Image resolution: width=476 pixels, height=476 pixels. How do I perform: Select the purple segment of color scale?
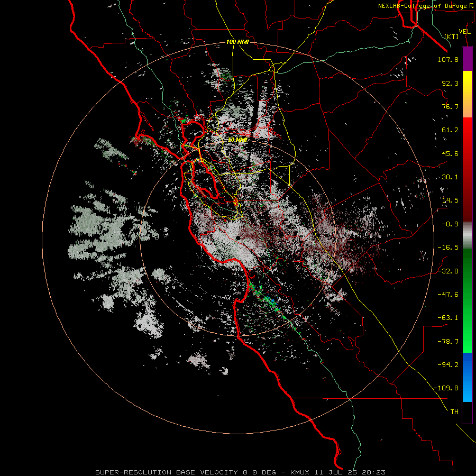(x=467, y=59)
